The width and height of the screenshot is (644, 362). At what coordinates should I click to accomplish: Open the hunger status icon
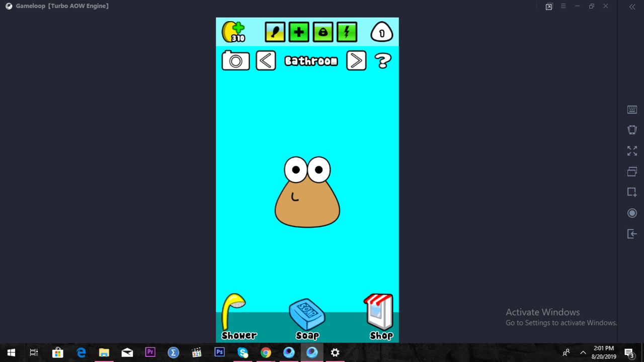coord(275,32)
